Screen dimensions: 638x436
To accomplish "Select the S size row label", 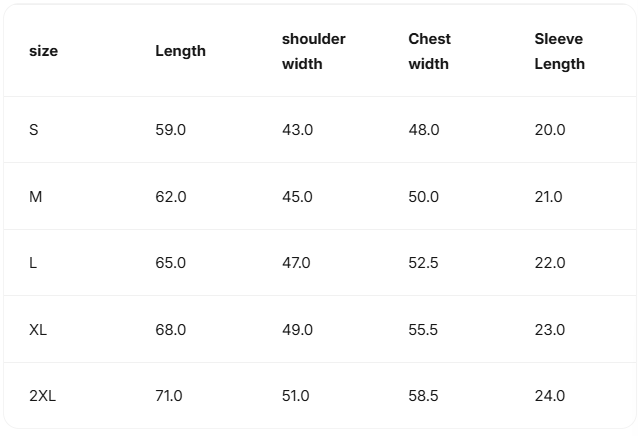I will tap(34, 130).
